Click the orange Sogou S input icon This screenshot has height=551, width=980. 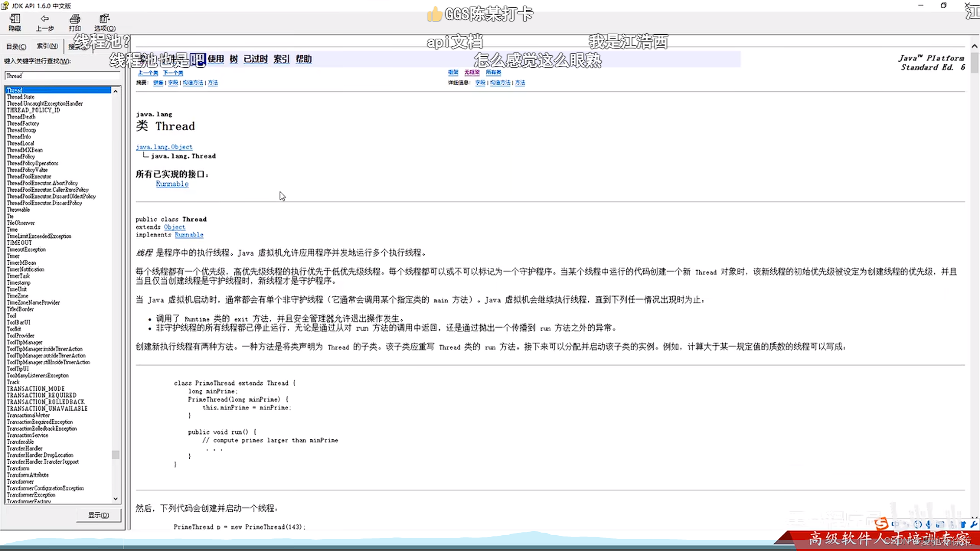coord(881,524)
